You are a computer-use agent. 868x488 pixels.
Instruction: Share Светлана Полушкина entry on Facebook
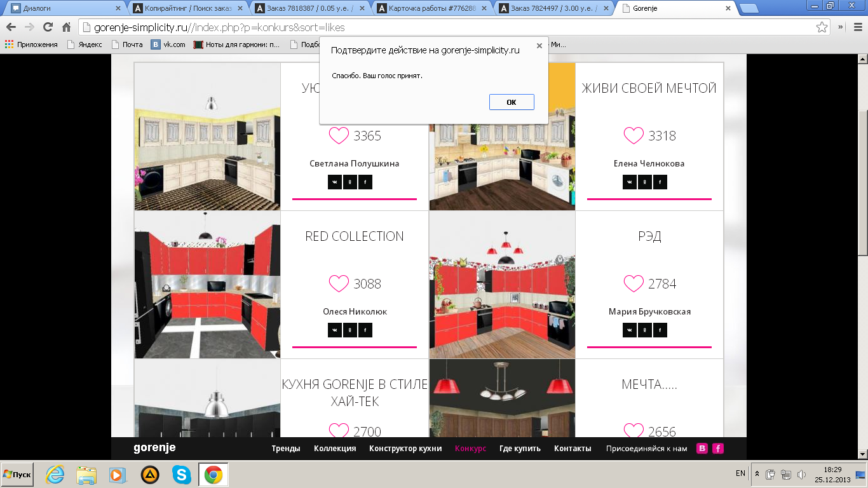[x=365, y=182]
